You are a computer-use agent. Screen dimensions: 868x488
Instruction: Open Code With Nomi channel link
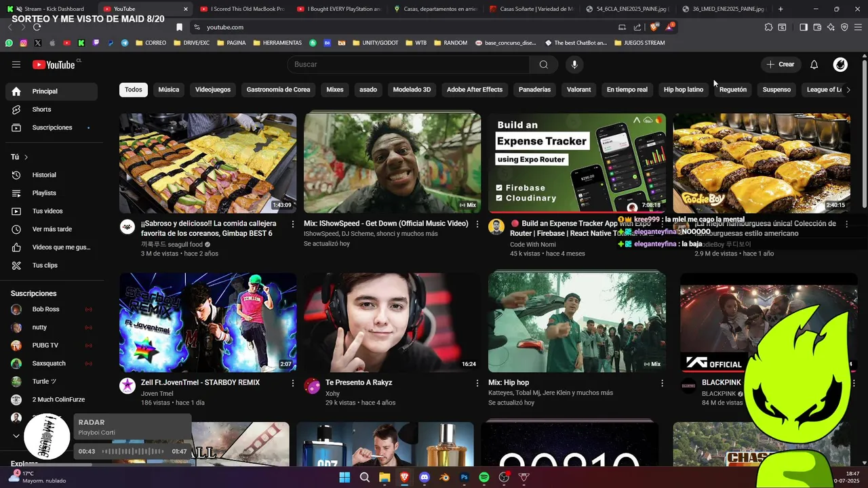pos(532,244)
